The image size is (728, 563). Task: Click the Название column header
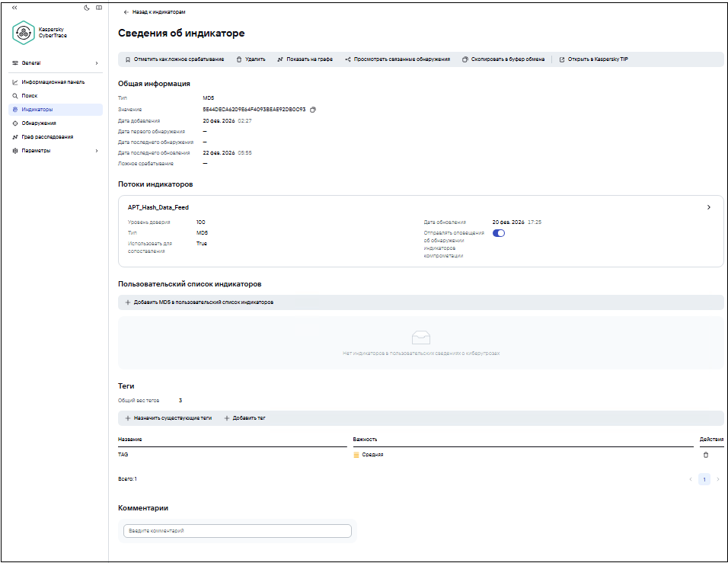(130, 440)
